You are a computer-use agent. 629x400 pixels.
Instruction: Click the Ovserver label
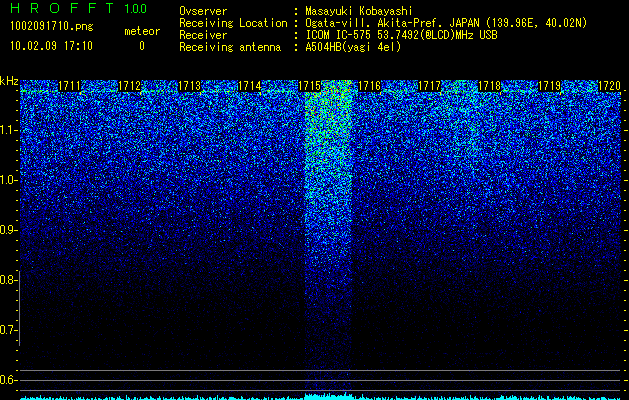pyautogui.click(x=203, y=11)
